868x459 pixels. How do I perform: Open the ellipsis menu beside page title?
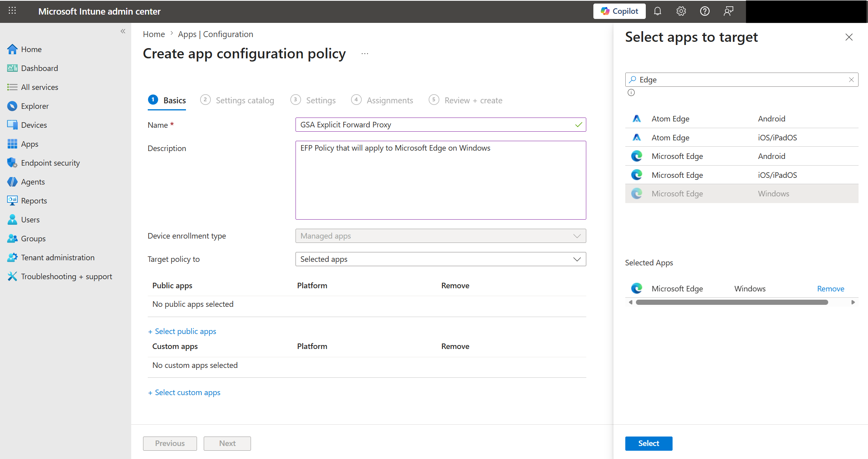pos(365,54)
